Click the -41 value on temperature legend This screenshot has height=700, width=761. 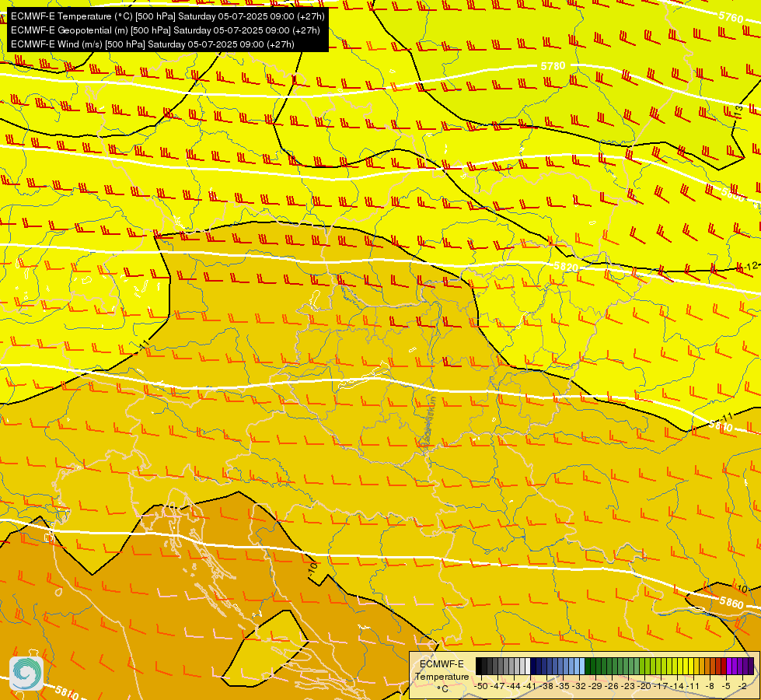click(x=530, y=686)
